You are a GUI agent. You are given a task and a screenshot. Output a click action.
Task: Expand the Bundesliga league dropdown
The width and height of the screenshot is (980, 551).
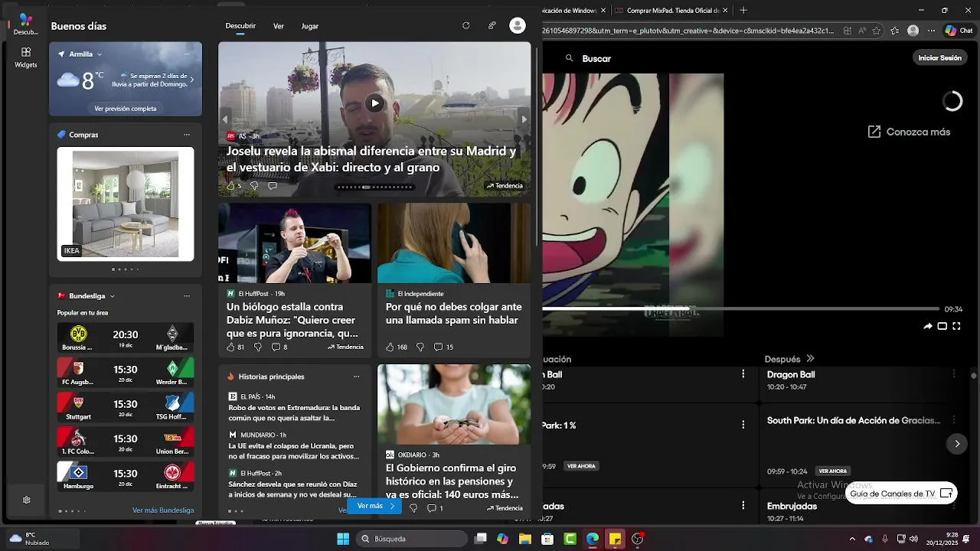(112, 296)
